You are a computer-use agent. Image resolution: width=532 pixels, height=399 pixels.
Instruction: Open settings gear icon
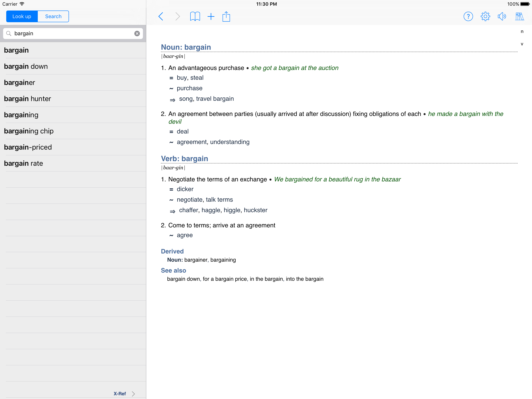[x=485, y=16]
